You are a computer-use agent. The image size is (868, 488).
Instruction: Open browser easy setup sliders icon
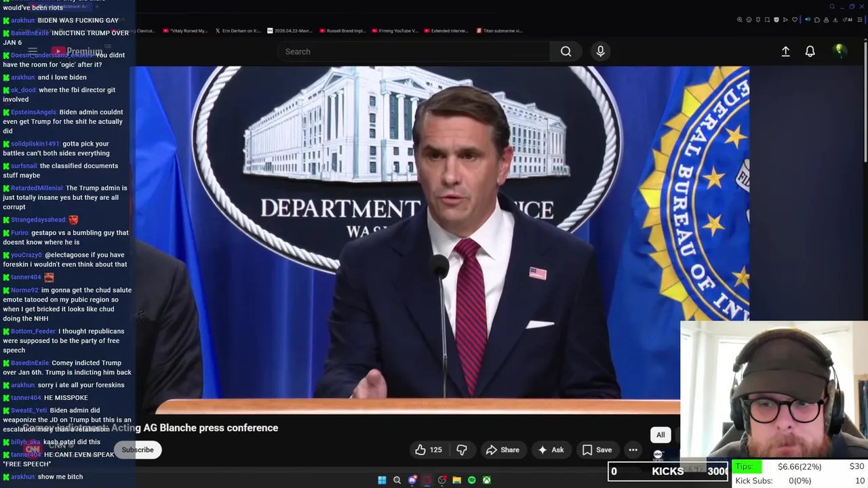point(859,20)
